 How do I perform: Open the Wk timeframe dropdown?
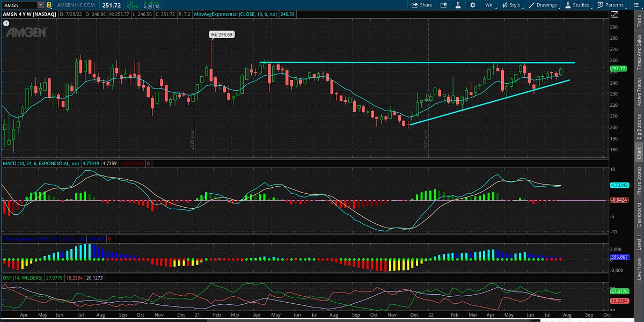click(x=488, y=5)
